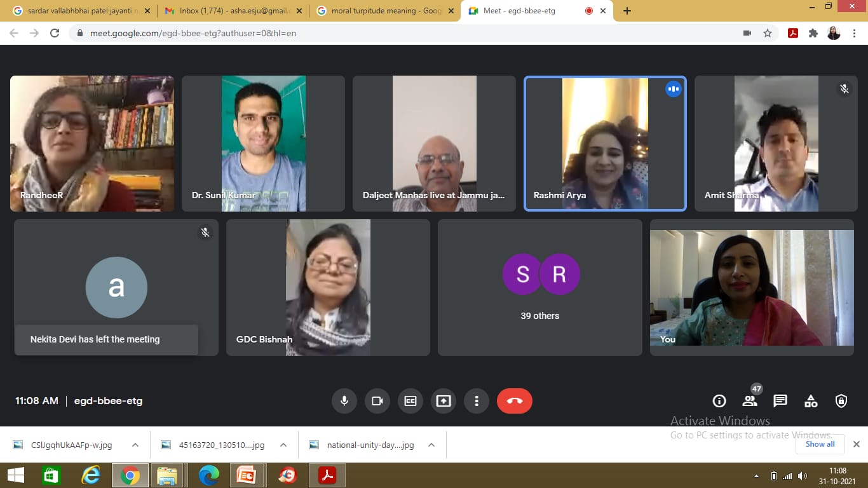Open the Activities icon
The image size is (868, 488).
pos(811,401)
